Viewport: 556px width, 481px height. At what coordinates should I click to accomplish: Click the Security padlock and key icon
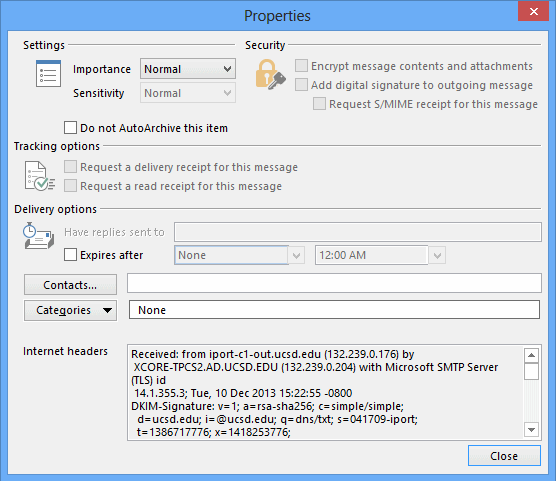271,74
